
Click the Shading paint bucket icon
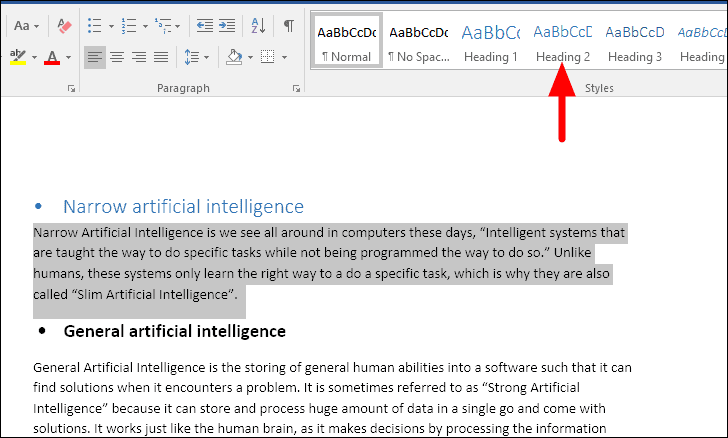pos(234,57)
